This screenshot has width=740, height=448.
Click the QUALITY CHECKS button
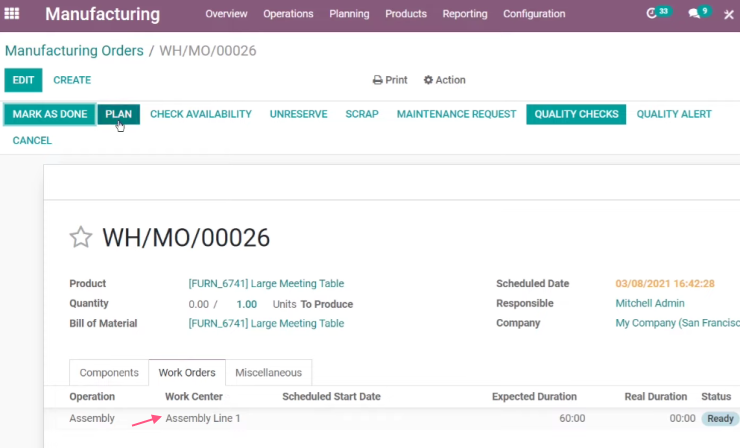[576, 114]
